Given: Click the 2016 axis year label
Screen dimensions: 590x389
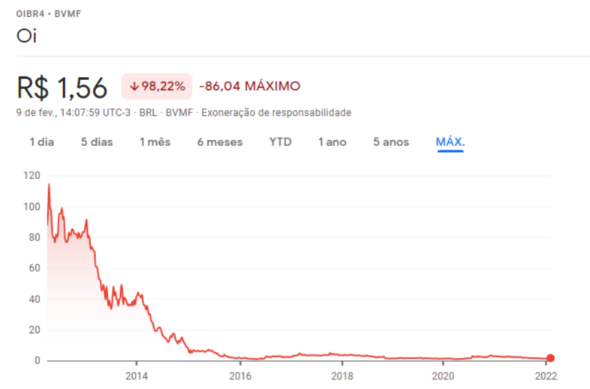Looking at the screenshot, I should 240,376.
